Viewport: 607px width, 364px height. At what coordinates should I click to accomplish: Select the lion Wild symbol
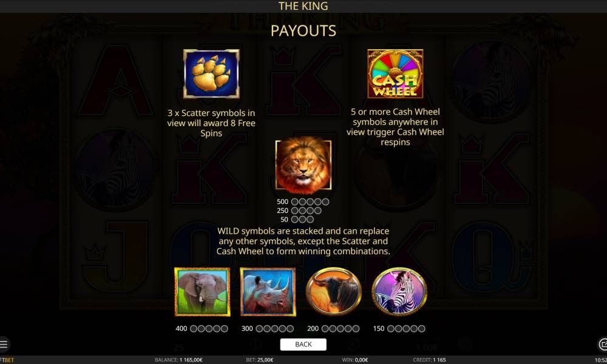click(303, 165)
